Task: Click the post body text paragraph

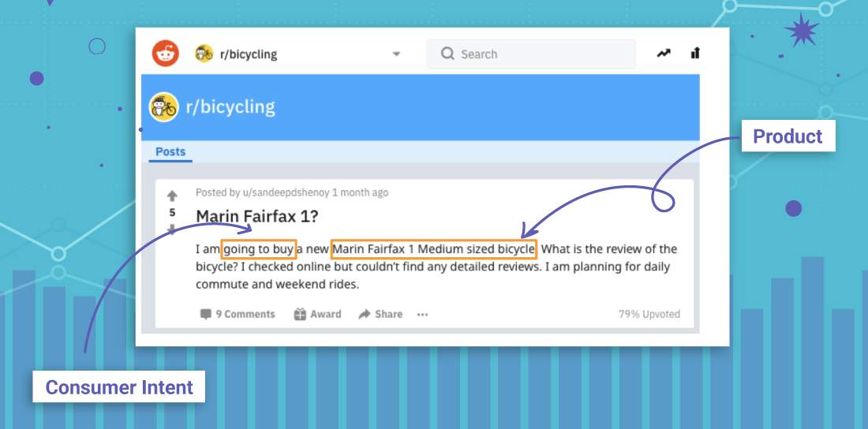Action: click(x=436, y=267)
